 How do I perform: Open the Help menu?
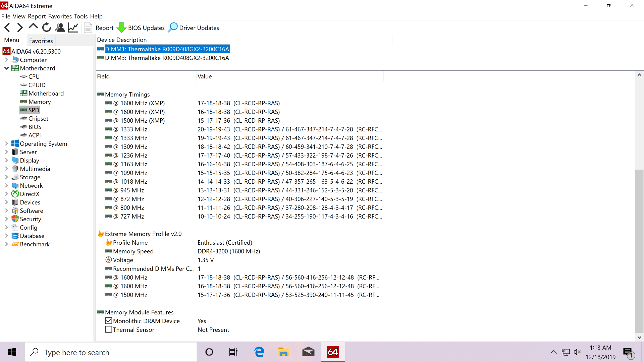[96, 16]
